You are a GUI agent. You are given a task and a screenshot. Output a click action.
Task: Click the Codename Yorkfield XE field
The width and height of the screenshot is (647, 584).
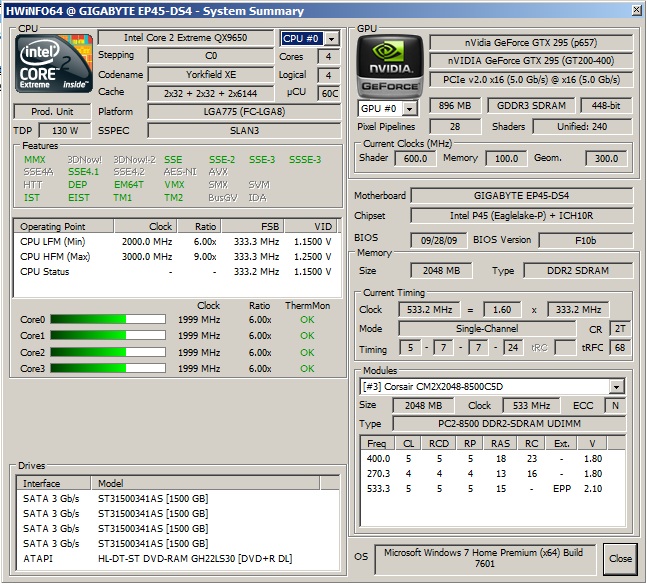[x=211, y=75]
